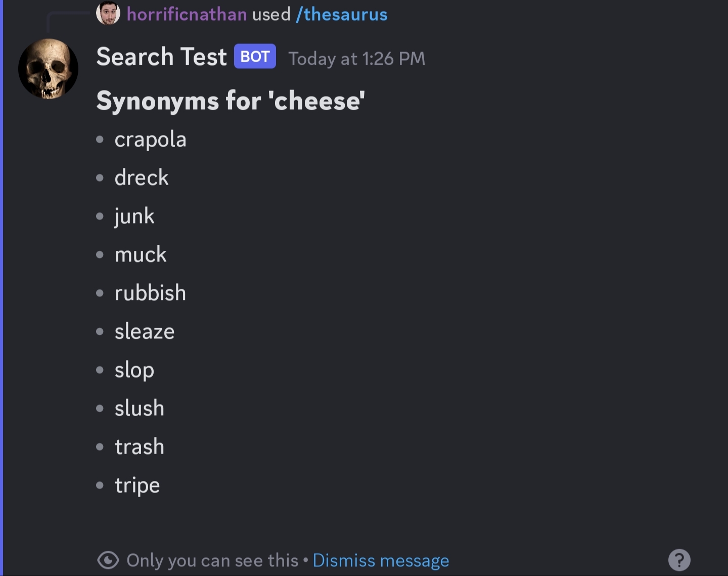Click the eye icon beside ephemeral notice
The width and height of the screenshot is (728, 576).
coord(108,560)
